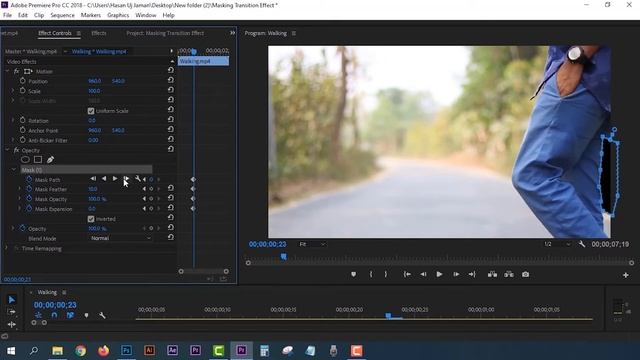Add marker in Program monitor
640x360 pixels.
(353, 275)
